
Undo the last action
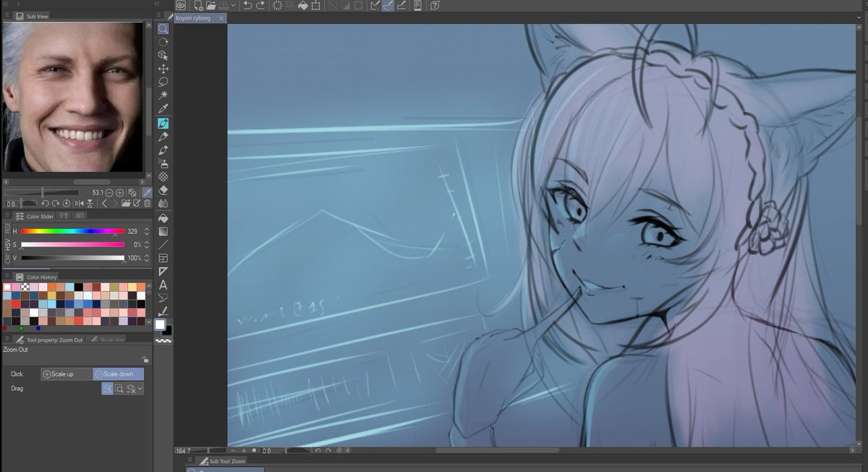[x=247, y=5]
